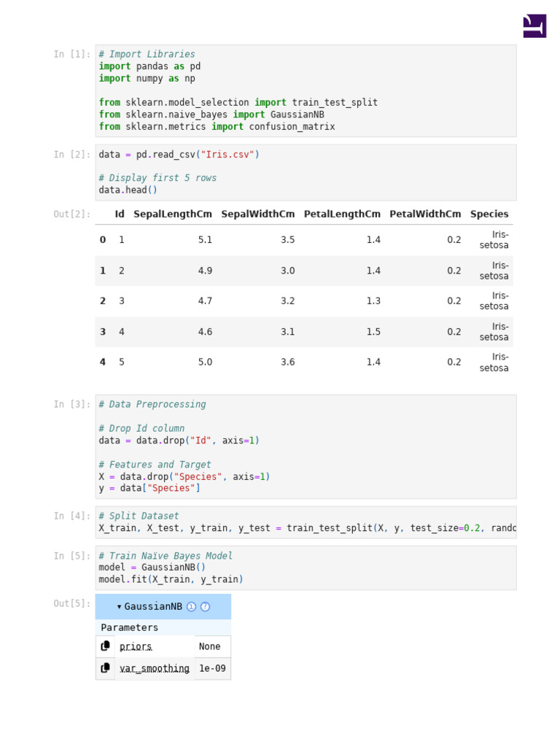
Task: Click row index 0 in the dataframe
Action: click(x=103, y=239)
